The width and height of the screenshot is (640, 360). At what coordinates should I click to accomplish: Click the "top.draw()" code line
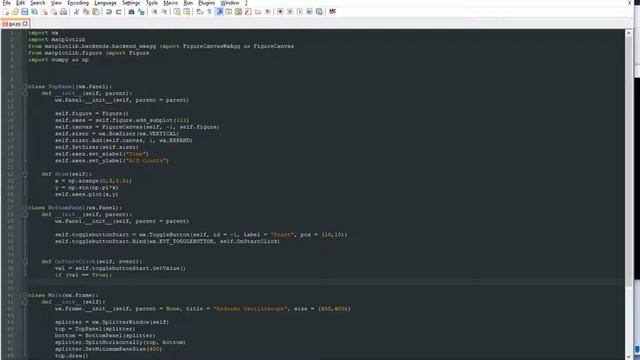[71, 356]
